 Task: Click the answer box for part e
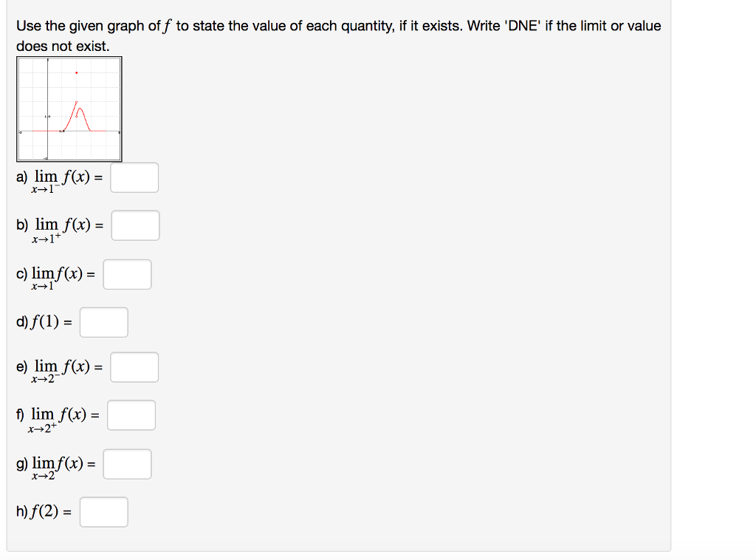(x=134, y=367)
